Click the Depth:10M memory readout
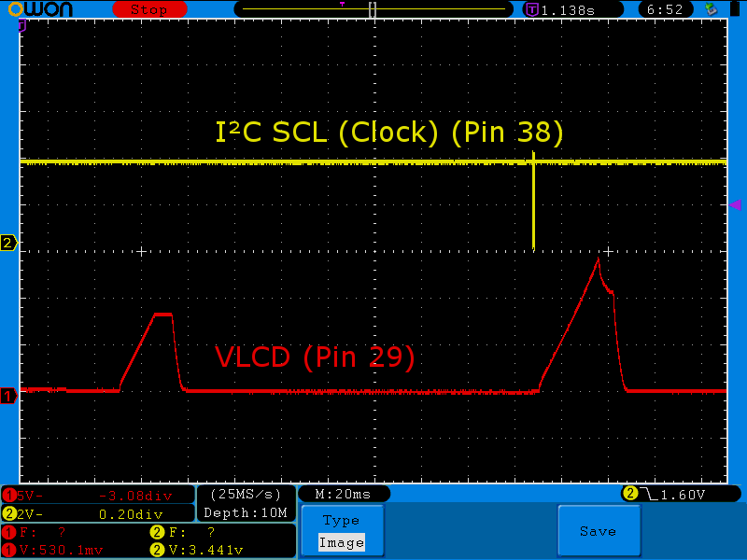The width and height of the screenshot is (747, 560). pyautogui.click(x=246, y=512)
